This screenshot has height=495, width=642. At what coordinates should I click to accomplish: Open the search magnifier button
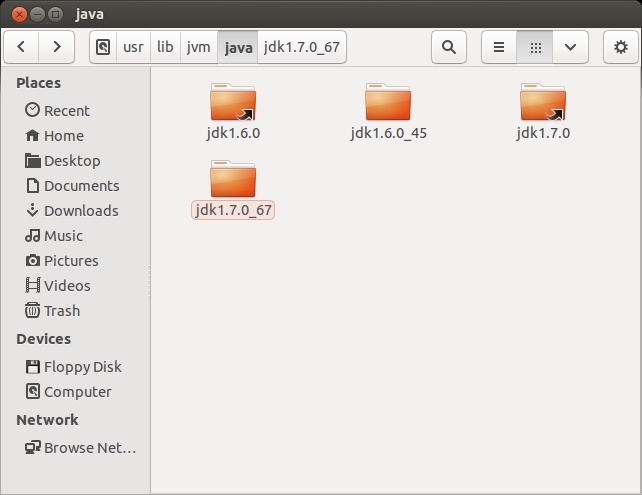(x=449, y=47)
